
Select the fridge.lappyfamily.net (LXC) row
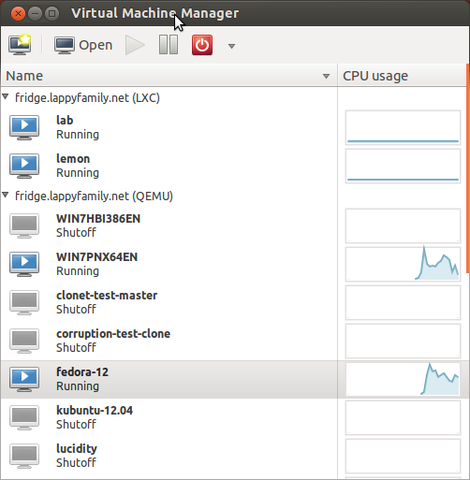click(169, 98)
